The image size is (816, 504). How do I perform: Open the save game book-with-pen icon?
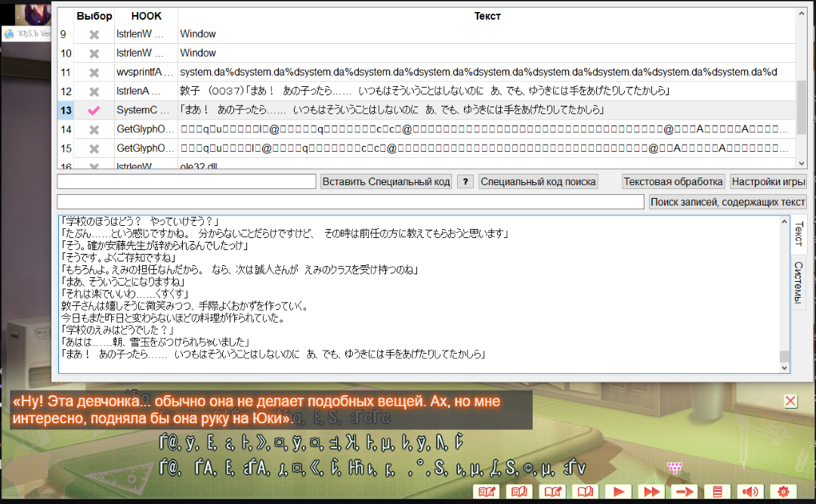[552, 491]
